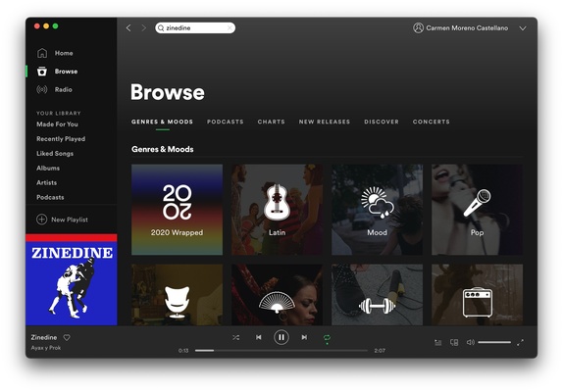Click the Carmen Moreno Castellano username
The height and width of the screenshot is (392, 563).
pos(467,28)
